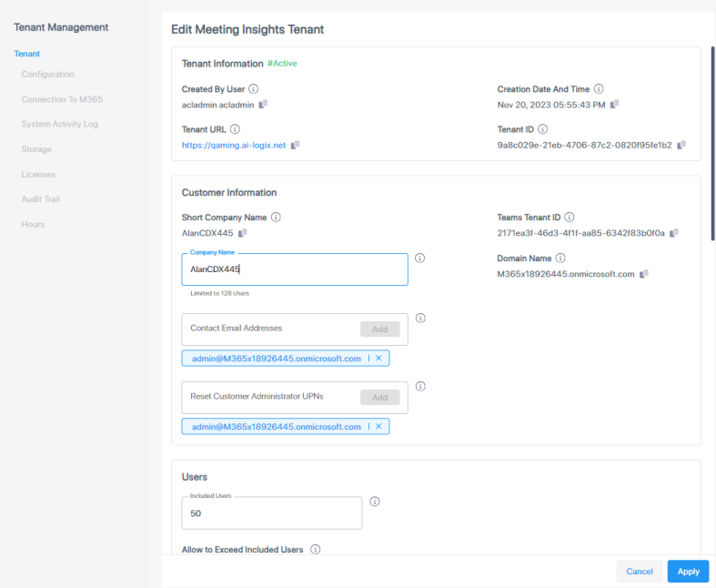Remove the contact email address chip
The image size is (716, 588).
click(x=378, y=359)
